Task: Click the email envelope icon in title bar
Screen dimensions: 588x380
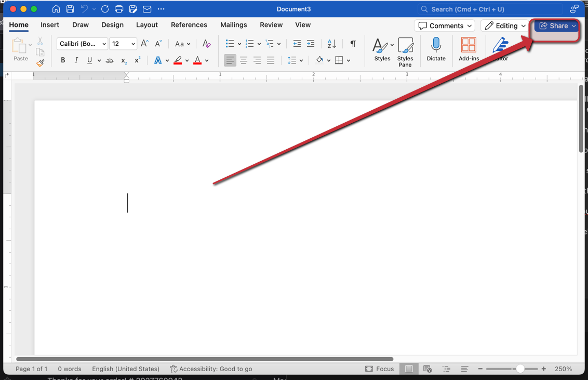Action: click(x=147, y=9)
